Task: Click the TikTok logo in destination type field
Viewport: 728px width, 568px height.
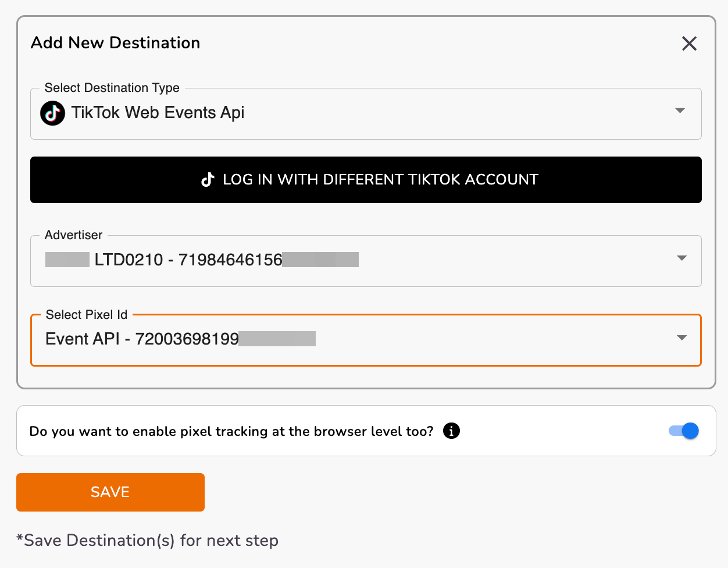Action: tap(52, 113)
